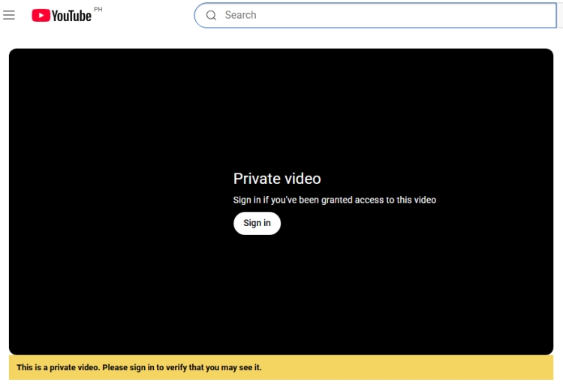Focus the Search input field
563x392 pixels.
[x=375, y=15]
